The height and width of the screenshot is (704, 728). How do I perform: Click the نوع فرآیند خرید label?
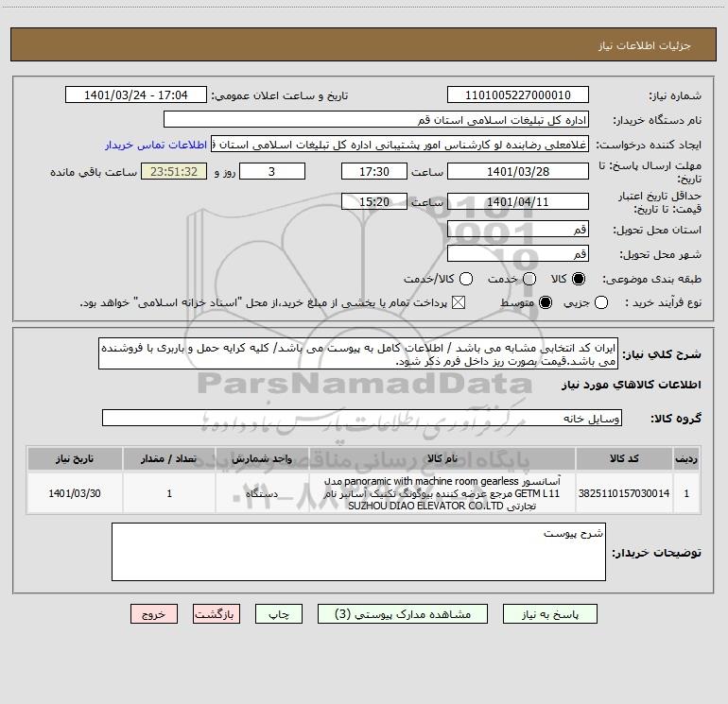coord(663,302)
